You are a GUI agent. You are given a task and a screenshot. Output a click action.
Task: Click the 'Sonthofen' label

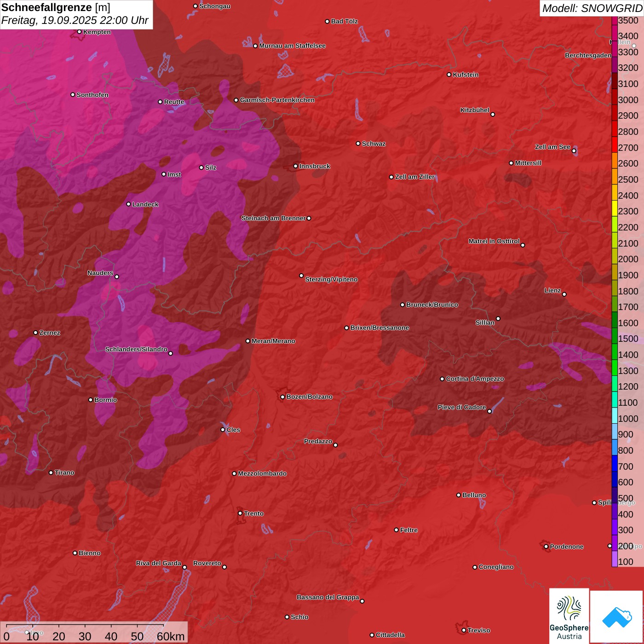tap(92, 95)
